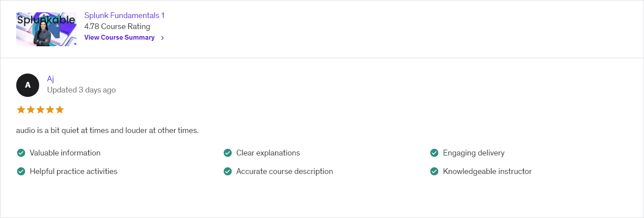Screen dimensions: 644x218
Task: Click the checkmark beside Clear explanations
Action: click(x=227, y=153)
